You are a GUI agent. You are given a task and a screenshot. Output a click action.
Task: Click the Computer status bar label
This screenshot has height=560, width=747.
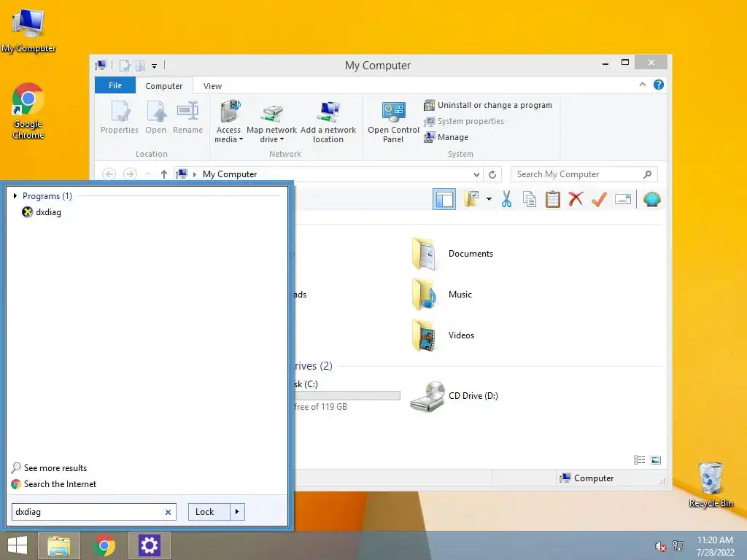tap(587, 478)
